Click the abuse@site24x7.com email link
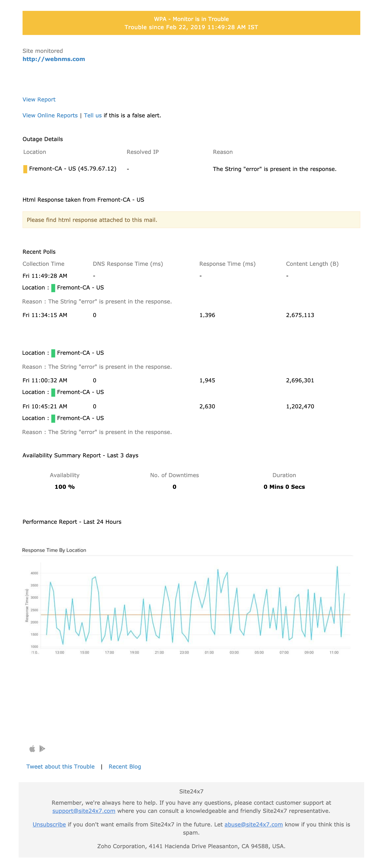The height and width of the screenshot is (868, 384). coord(254,824)
